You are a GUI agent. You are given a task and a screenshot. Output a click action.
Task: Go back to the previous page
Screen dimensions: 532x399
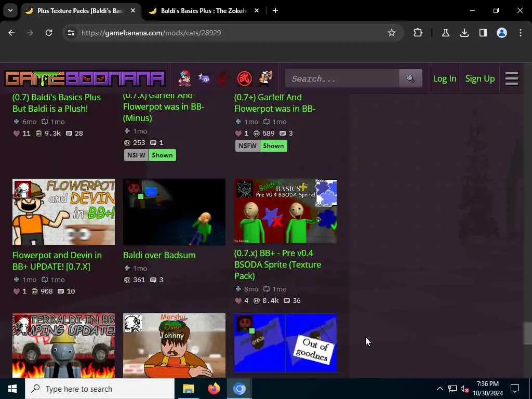tap(11, 33)
